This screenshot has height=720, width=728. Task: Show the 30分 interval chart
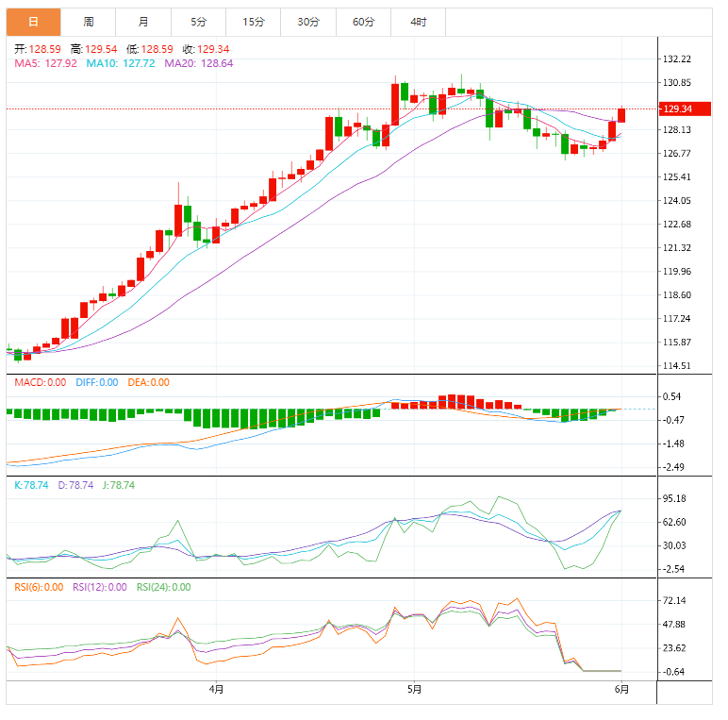click(x=307, y=22)
